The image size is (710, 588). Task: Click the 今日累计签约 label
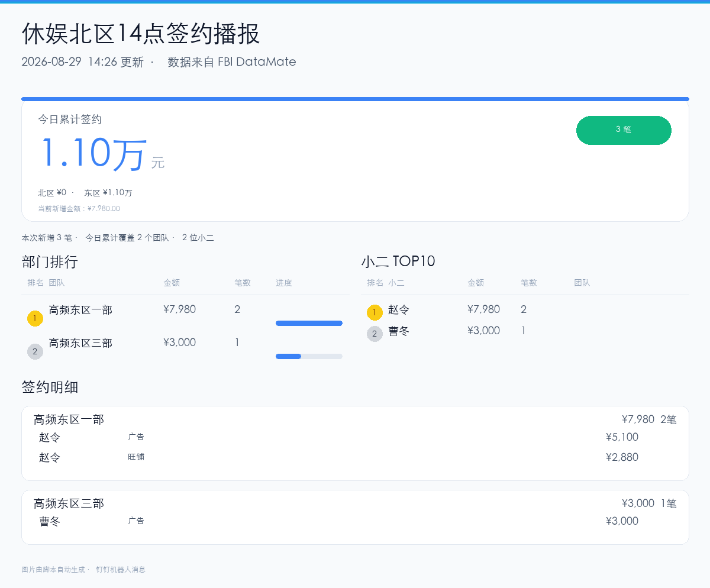point(70,119)
